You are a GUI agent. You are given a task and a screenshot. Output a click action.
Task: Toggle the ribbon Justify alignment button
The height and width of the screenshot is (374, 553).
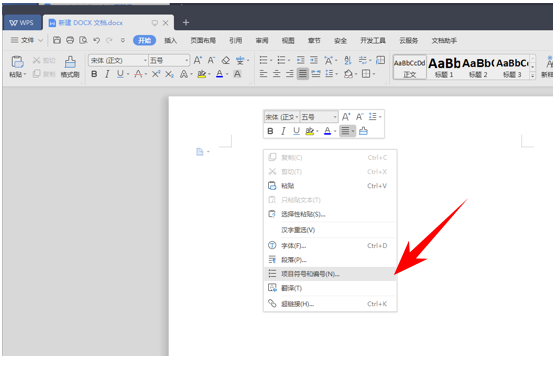point(303,74)
